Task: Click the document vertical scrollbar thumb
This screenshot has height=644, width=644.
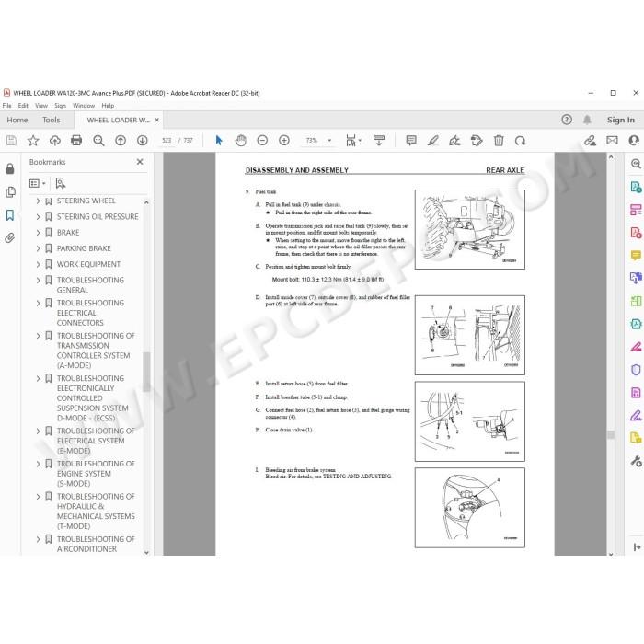Action: (x=611, y=434)
